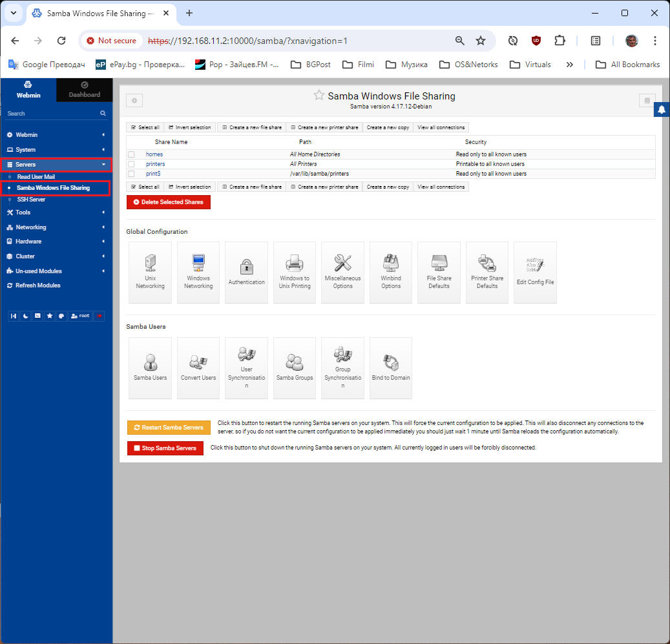Open the Samba Users icon
670x644 pixels.
point(150,368)
